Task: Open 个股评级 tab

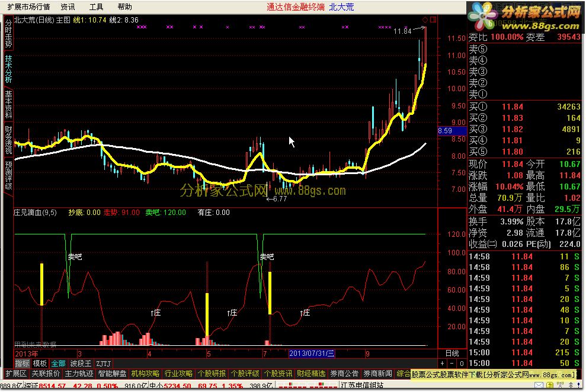Action: [245, 373]
